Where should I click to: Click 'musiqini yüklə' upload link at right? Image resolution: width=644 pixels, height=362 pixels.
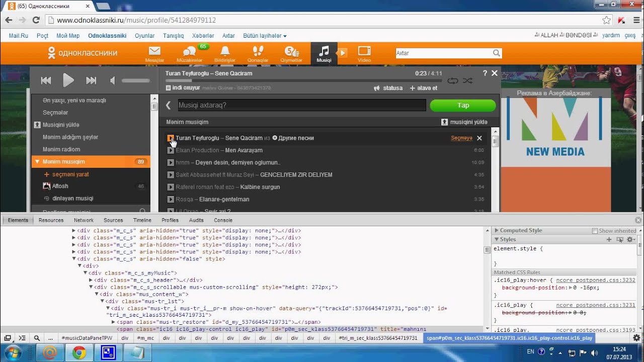[464, 122]
